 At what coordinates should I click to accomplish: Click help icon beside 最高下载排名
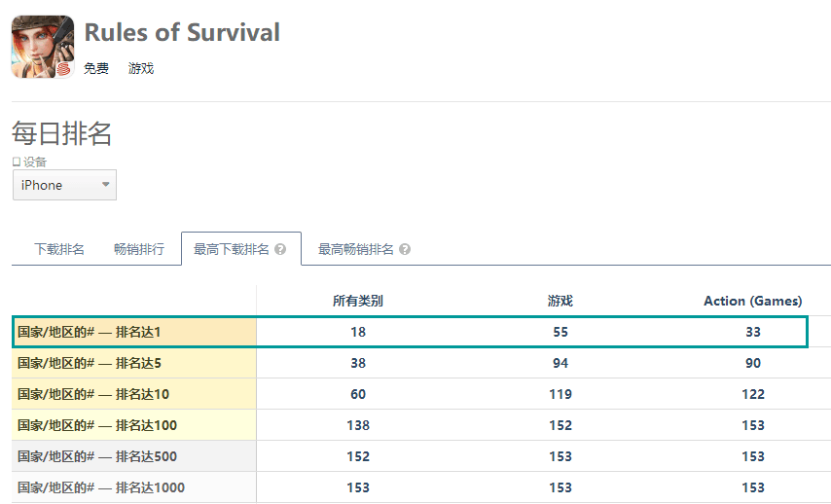[280, 249]
